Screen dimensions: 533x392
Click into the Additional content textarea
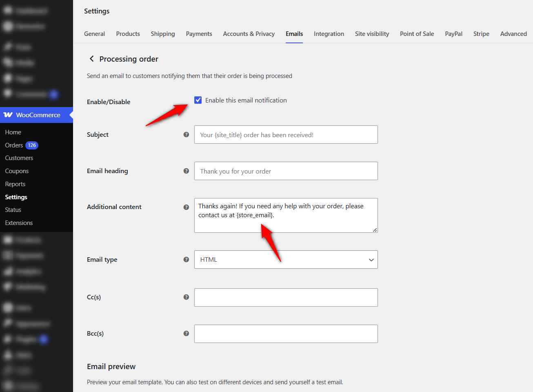click(x=286, y=215)
